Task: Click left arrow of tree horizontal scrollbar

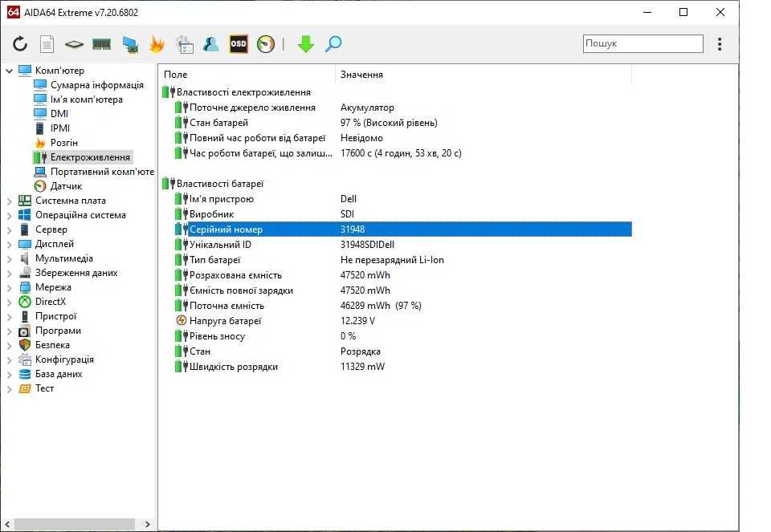Action: (7, 524)
